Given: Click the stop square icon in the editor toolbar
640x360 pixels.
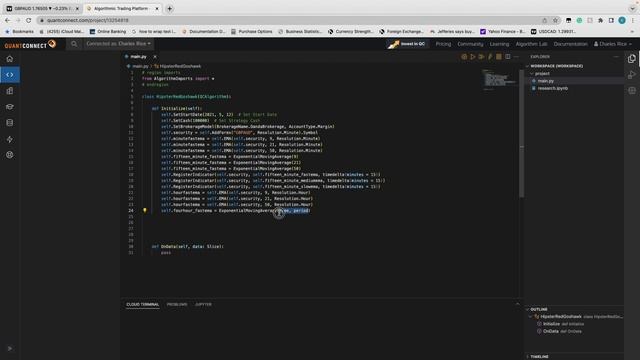Looking at the screenshot, I should click(x=499, y=57).
